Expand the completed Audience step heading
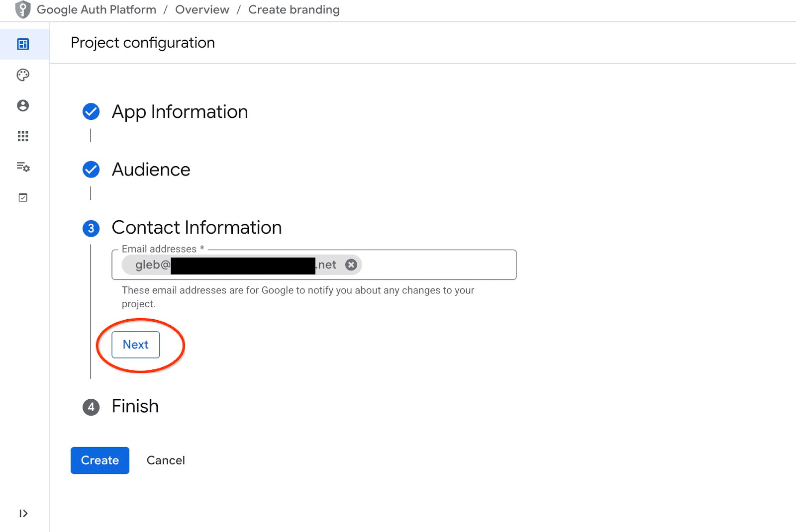This screenshot has width=796, height=532. point(151,170)
